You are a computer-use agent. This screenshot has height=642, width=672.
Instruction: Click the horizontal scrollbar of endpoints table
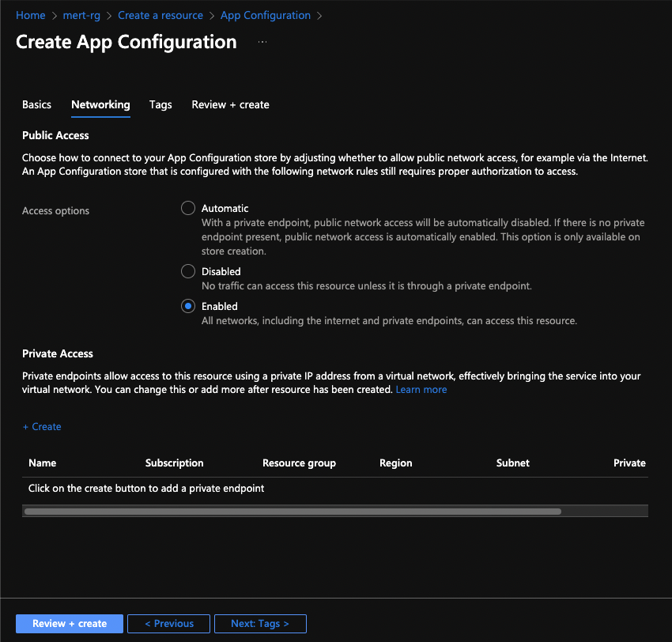[x=293, y=512]
